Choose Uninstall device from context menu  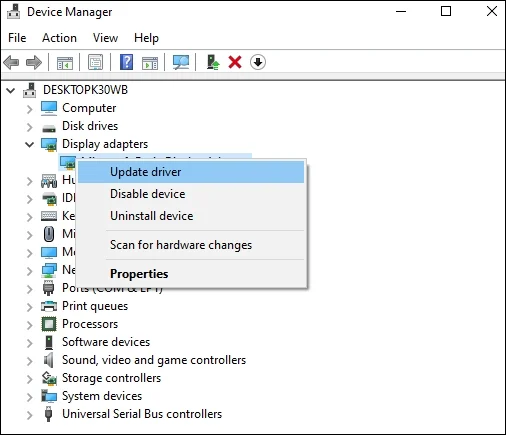pyautogui.click(x=191, y=216)
